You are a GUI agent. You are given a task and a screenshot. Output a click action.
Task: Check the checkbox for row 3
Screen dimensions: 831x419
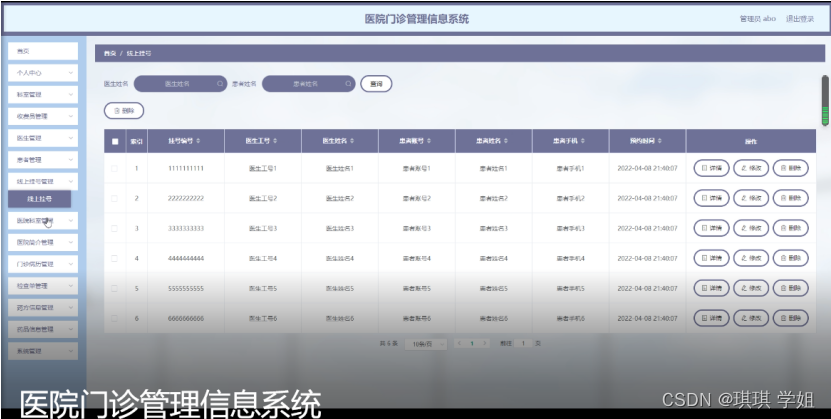tap(114, 228)
